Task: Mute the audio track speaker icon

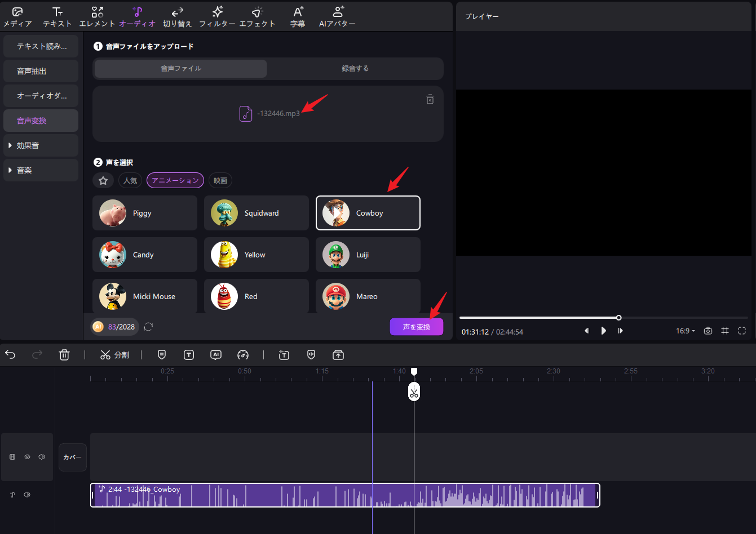Action: tap(27, 495)
